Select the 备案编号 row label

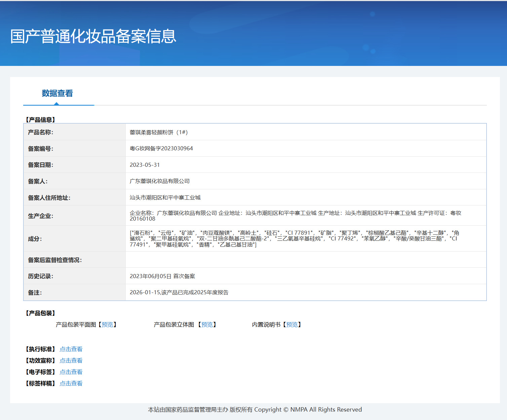coord(41,149)
